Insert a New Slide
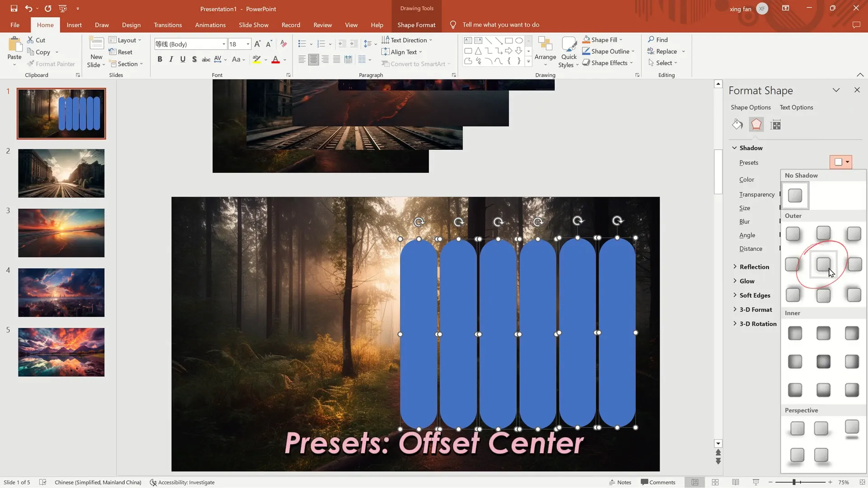The height and width of the screenshot is (488, 868). pyautogui.click(x=96, y=52)
